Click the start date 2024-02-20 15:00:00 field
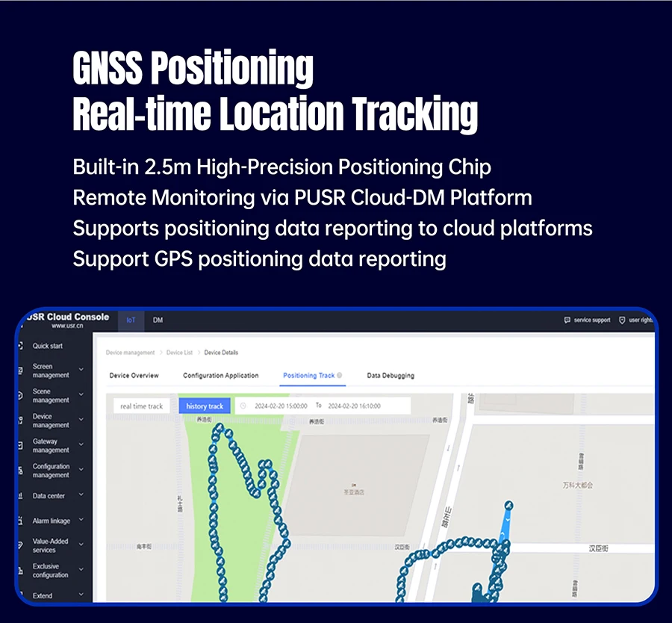The width and height of the screenshot is (672, 623). click(280, 406)
